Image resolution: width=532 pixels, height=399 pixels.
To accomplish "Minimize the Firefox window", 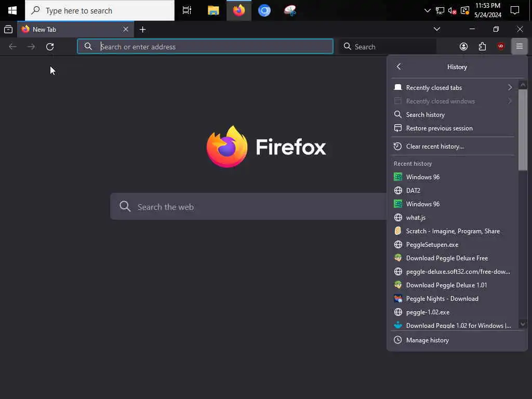I will (x=472, y=29).
